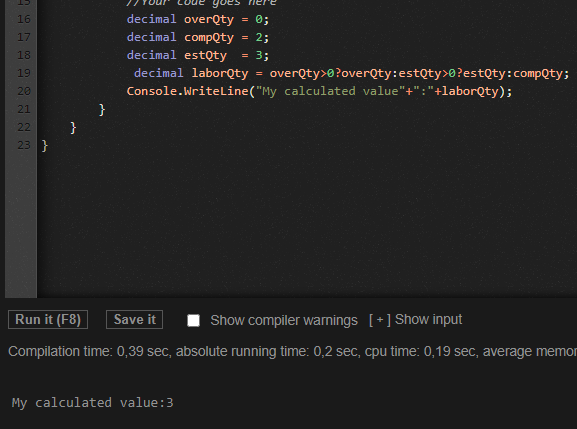
Task: Click line number 17 in gutter
Action: pyautogui.click(x=24, y=37)
